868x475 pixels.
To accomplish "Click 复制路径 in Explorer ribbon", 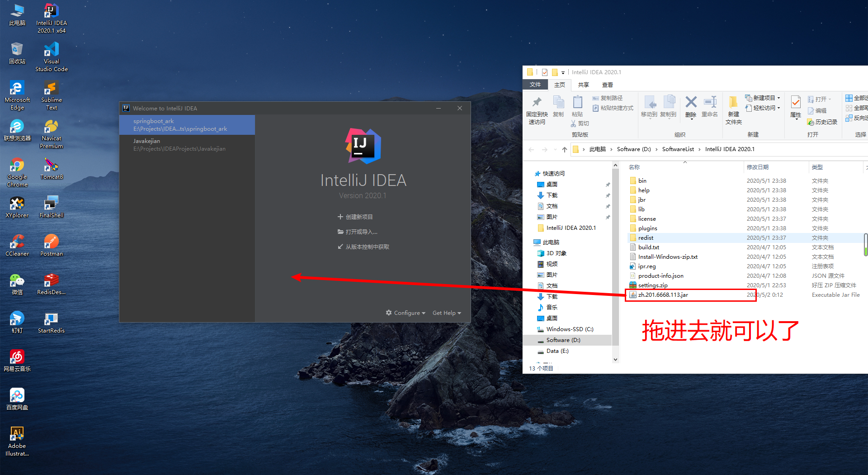I will coord(608,98).
